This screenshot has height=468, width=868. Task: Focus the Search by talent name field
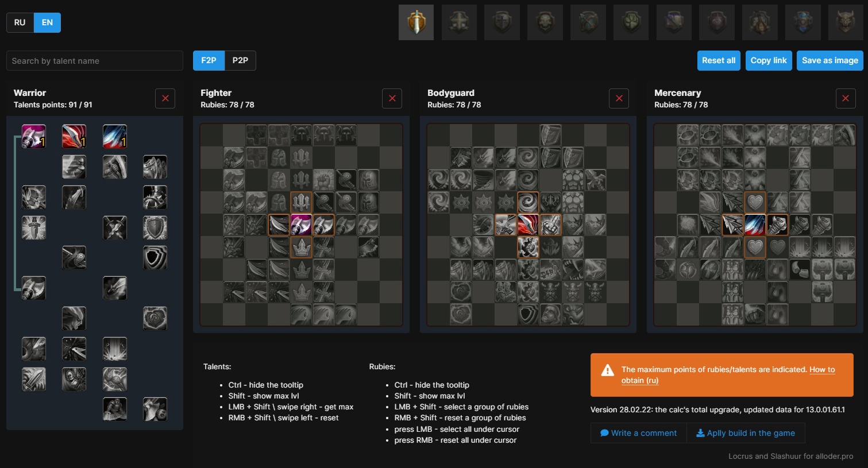click(95, 61)
